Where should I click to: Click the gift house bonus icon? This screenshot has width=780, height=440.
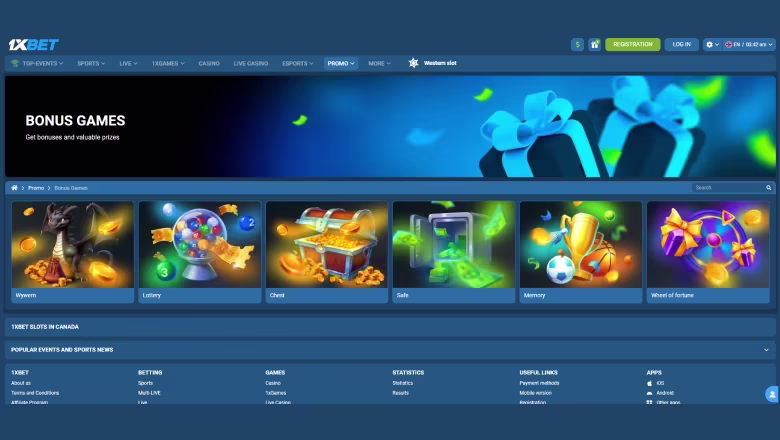tap(594, 44)
